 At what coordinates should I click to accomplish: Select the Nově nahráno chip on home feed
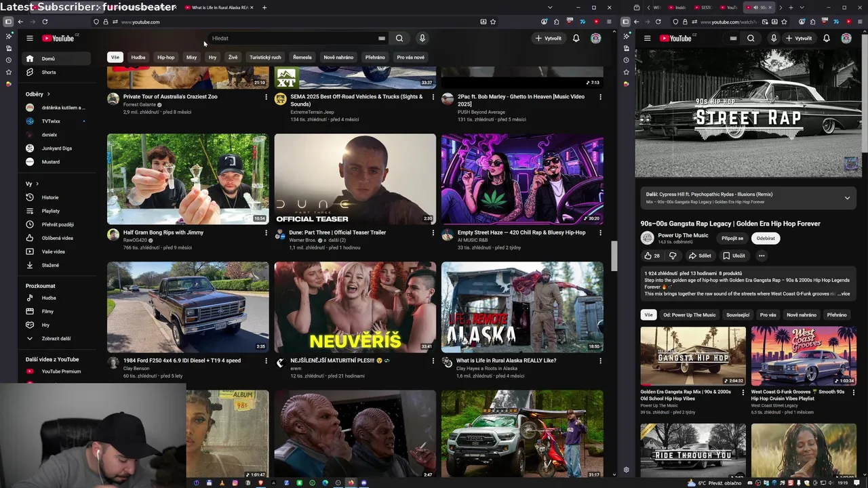[x=338, y=57]
